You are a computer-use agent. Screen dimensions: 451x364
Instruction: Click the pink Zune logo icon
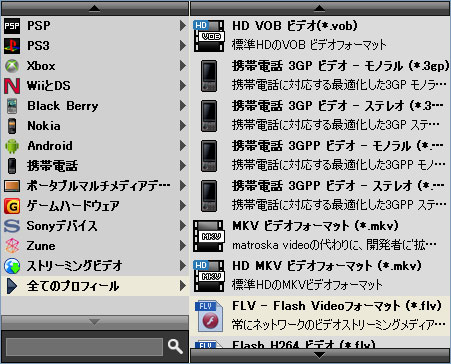pos(12,246)
